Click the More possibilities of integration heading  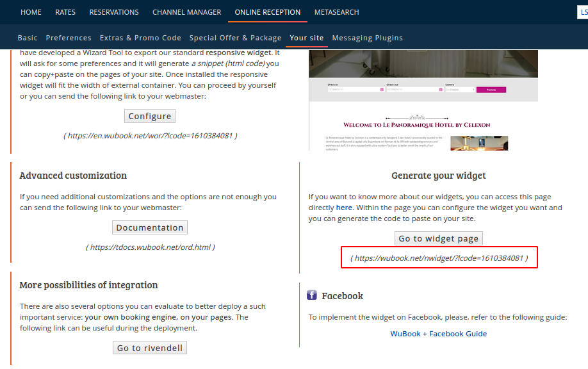point(88,285)
